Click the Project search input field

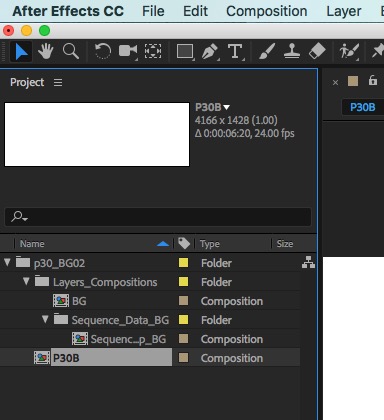click(x=158, y=217)
